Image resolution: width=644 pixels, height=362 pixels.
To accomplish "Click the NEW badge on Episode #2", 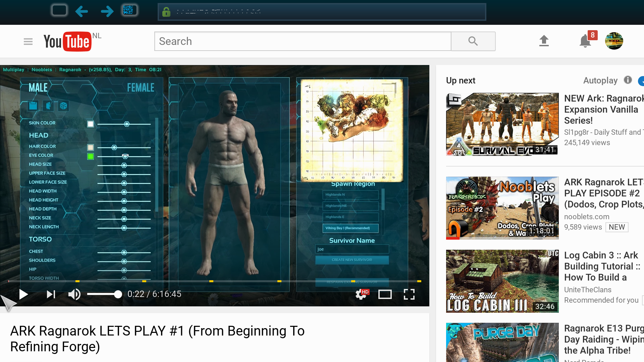I will pos(617,227).
